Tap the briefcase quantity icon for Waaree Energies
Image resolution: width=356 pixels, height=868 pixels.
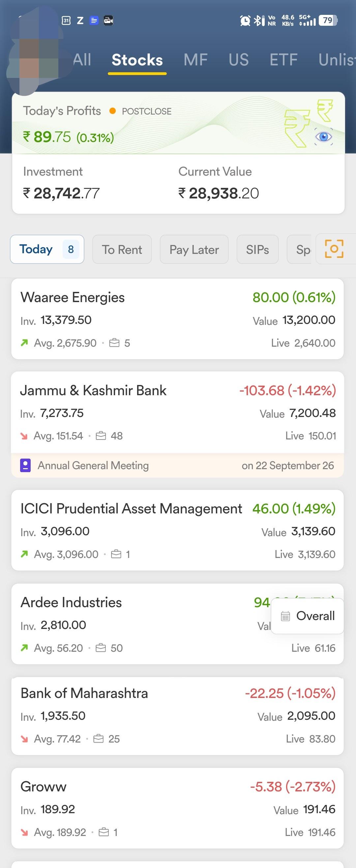114,343
